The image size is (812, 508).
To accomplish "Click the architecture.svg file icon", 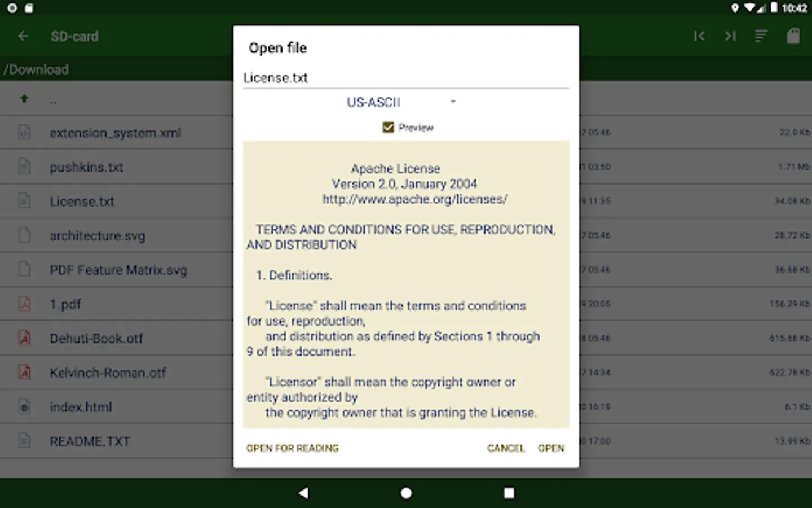I will coord(24,235).
